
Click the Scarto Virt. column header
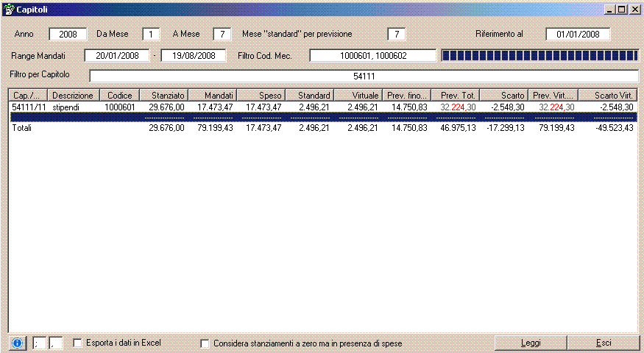point(608,96)
